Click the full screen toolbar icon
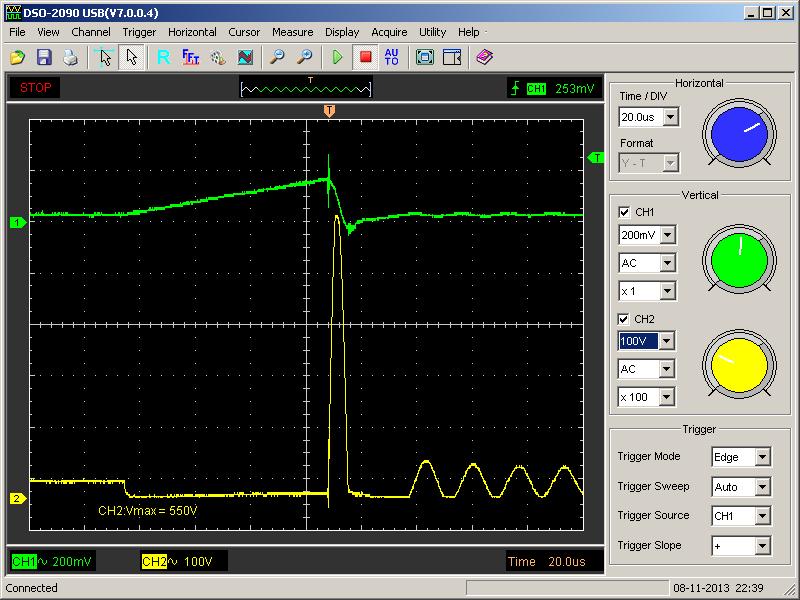The height and width of the screenshot is (600, 800). coord(424,57)
